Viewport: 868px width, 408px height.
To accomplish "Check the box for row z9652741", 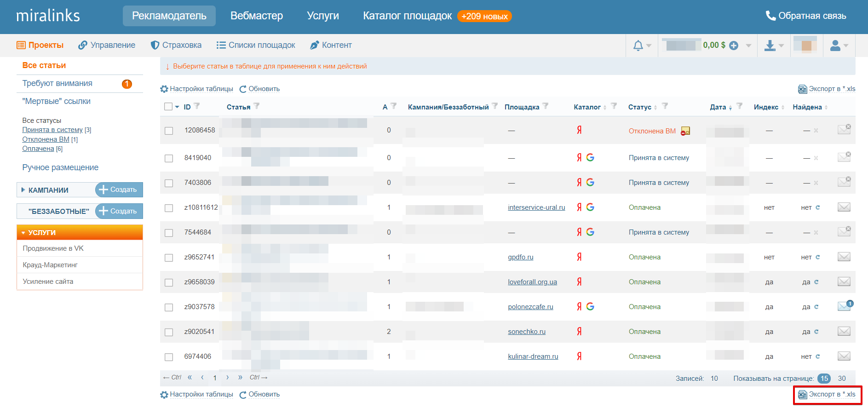I will coord(169,258).
